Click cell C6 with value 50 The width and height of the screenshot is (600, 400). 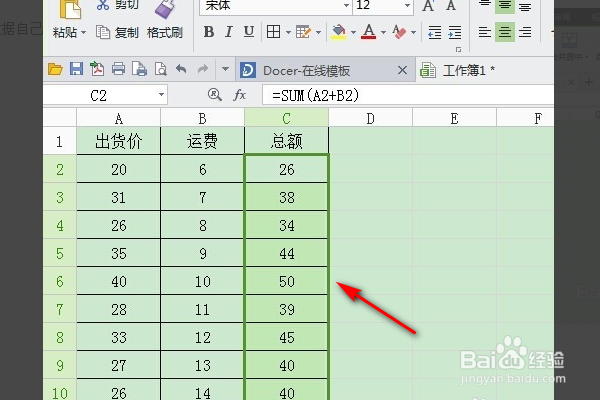pyautogui.click(x=286, y=281)
